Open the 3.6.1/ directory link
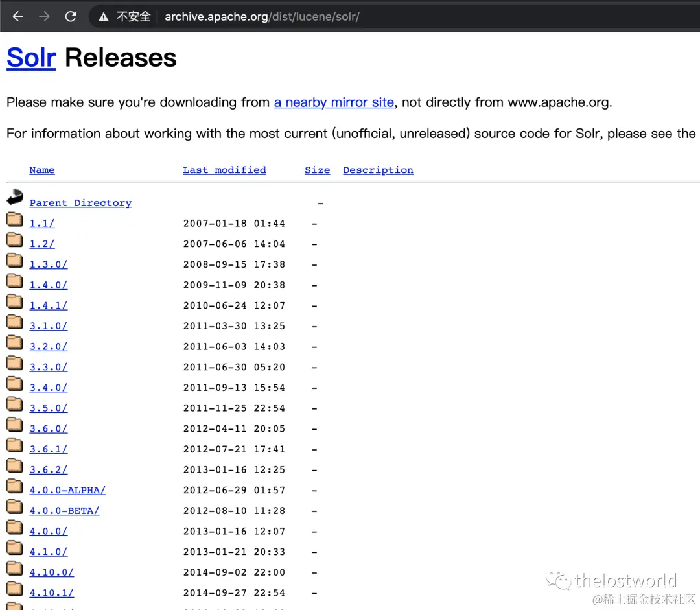Screen dimensions: 700x610 (48, 449)
